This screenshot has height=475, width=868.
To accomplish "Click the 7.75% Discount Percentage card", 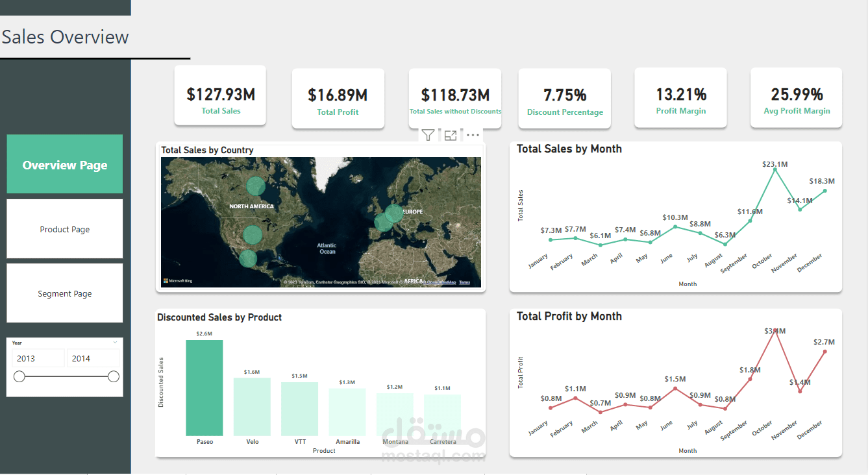I will (565, 99).
